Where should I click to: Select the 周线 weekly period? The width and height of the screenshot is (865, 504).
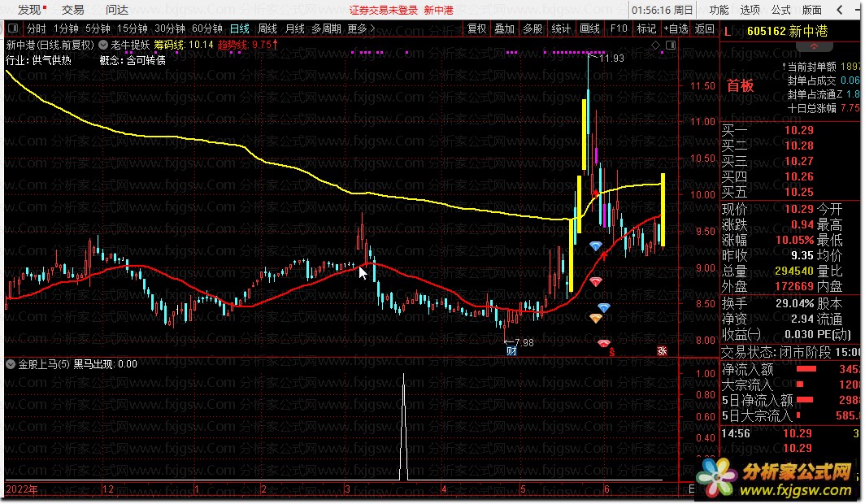(x=267, y=28)
